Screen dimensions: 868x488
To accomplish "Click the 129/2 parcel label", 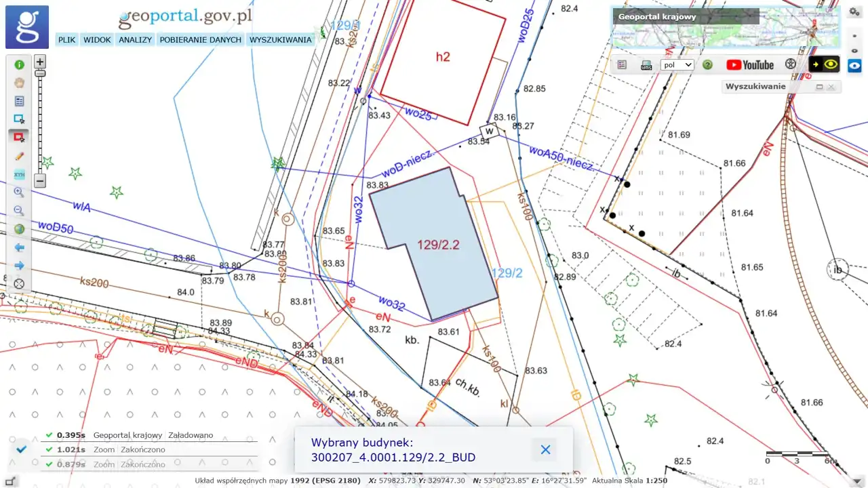I will [x=507, y=273].
